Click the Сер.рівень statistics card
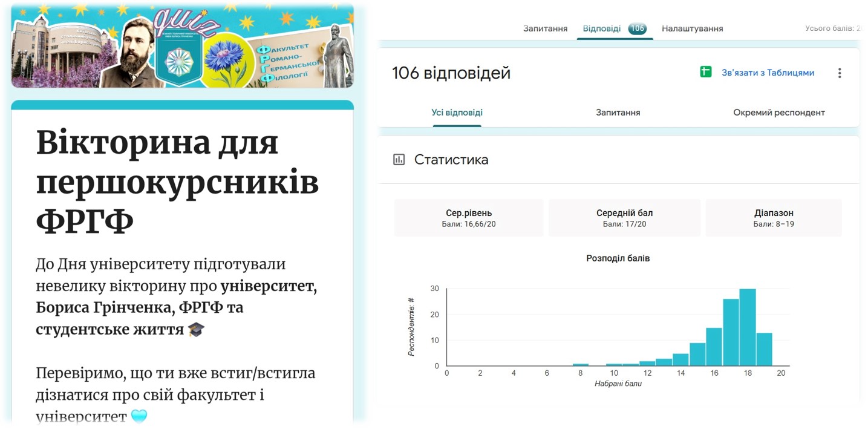 469,218
